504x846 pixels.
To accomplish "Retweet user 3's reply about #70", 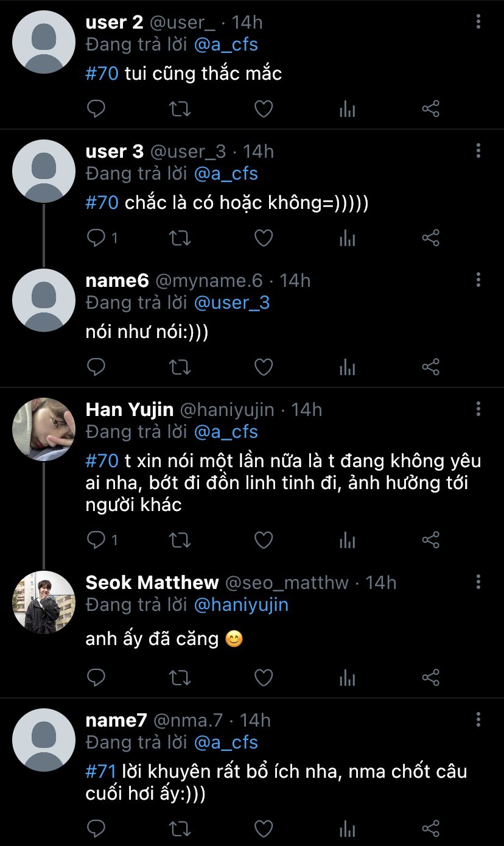I will (x=180, y=238).
